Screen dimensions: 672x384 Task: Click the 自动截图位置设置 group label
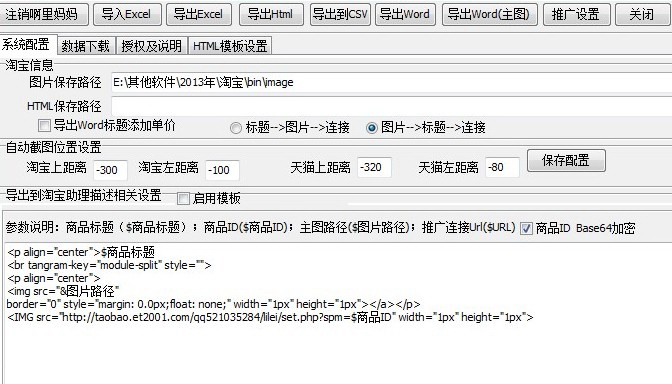point(53,147)
